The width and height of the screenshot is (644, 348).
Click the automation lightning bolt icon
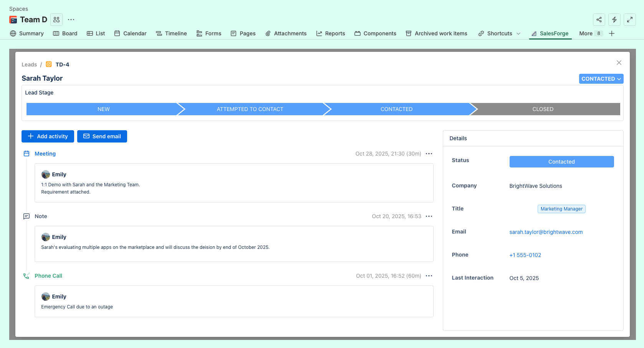tap(614, 20)
